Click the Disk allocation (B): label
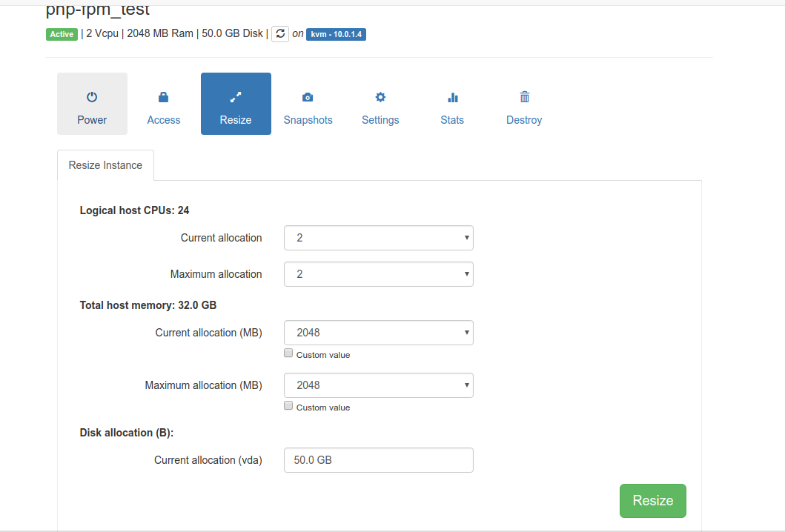The width and height of the screenshot is (785, 532). (127, 433)
